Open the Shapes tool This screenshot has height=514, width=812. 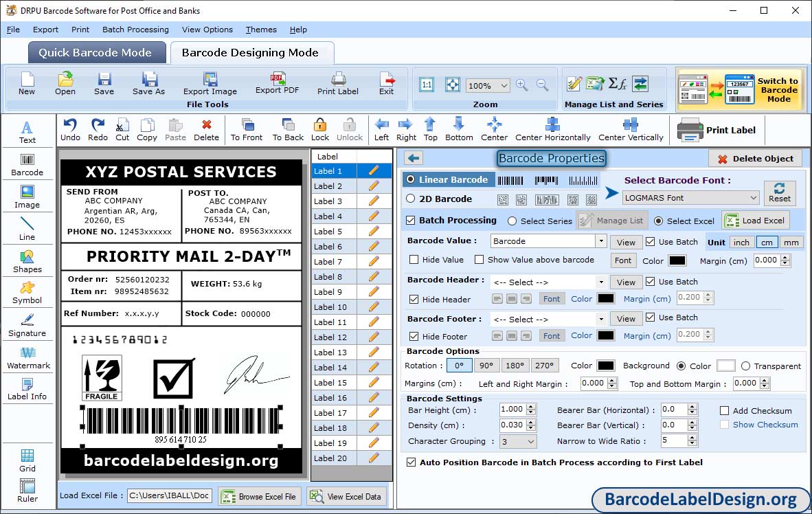click(27, 262)
